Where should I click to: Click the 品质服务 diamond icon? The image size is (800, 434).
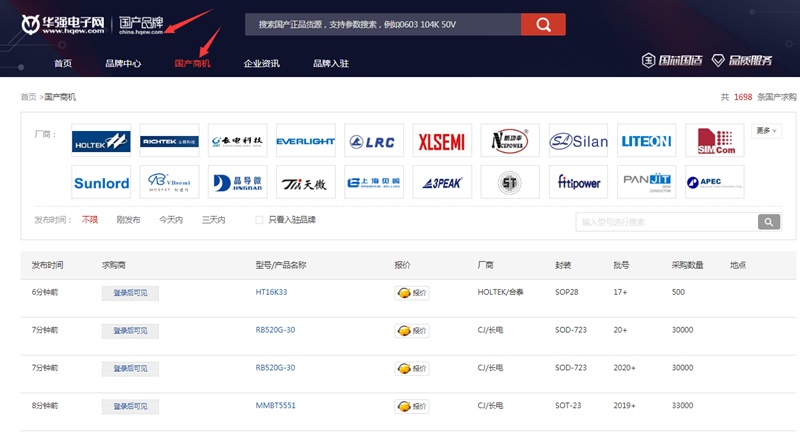[x=718, y=61]
